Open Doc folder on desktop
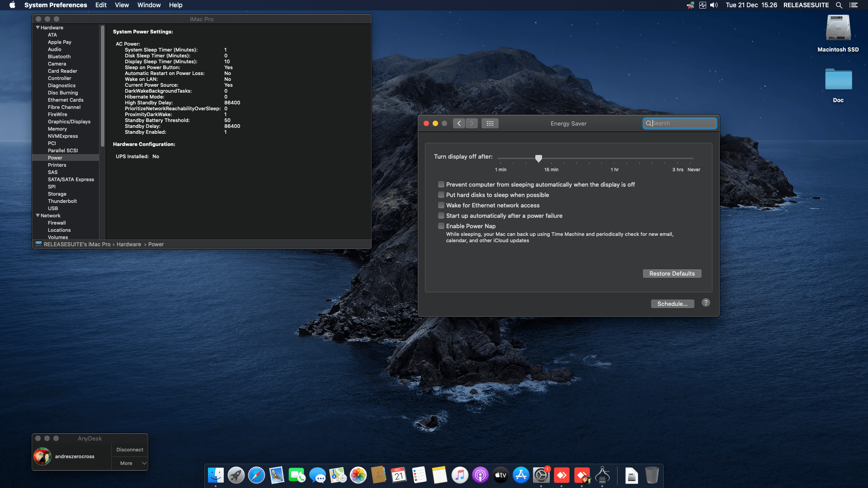 tap(838, 80)
